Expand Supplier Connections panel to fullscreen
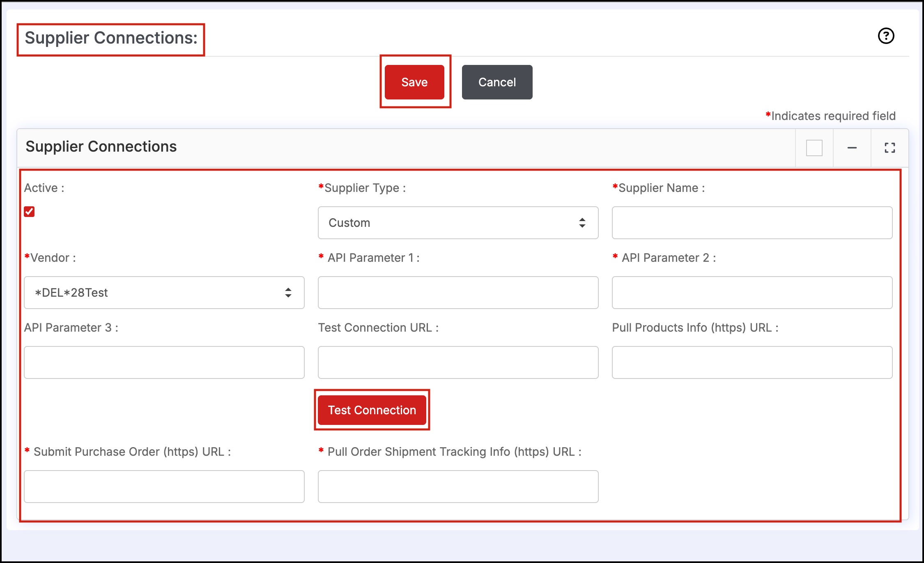This screenshot has width=924, height=563. pyautogui.click(x=890, y=148)
